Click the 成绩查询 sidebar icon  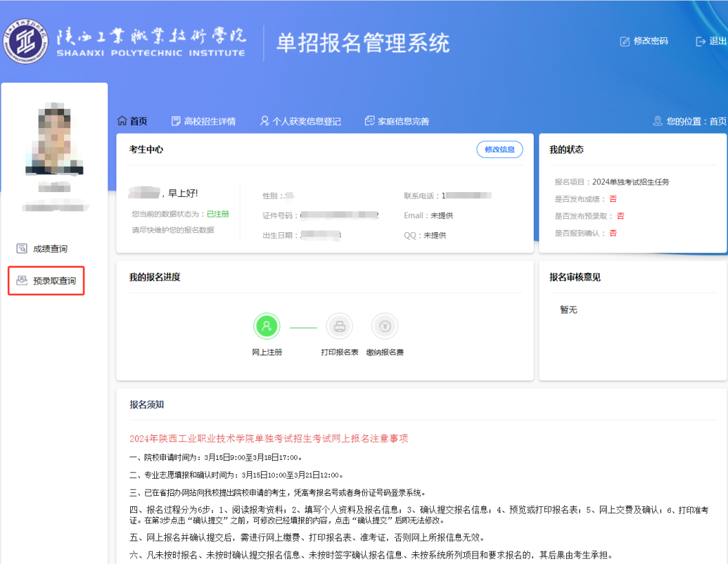point(22,249)
